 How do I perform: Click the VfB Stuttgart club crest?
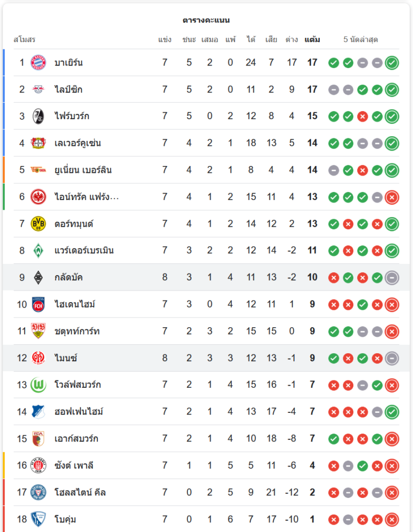pyautogui.click(x=38, y=331)
